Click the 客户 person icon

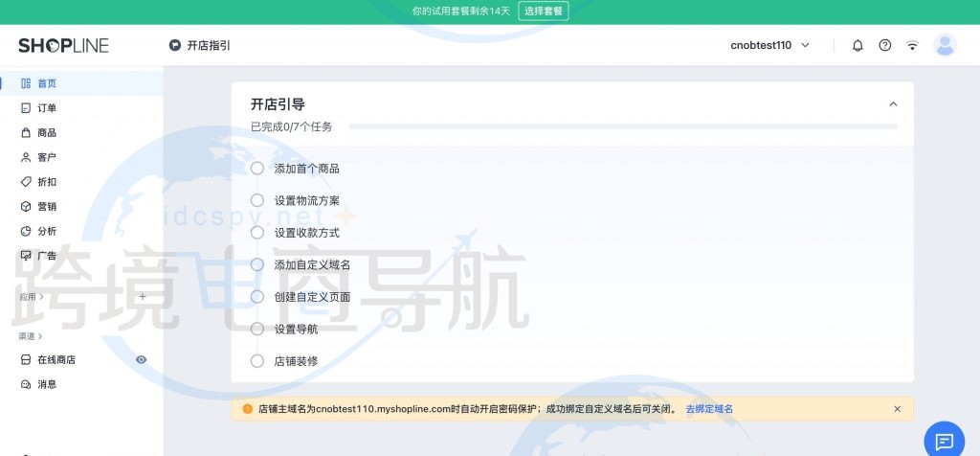tap(26, 157)
